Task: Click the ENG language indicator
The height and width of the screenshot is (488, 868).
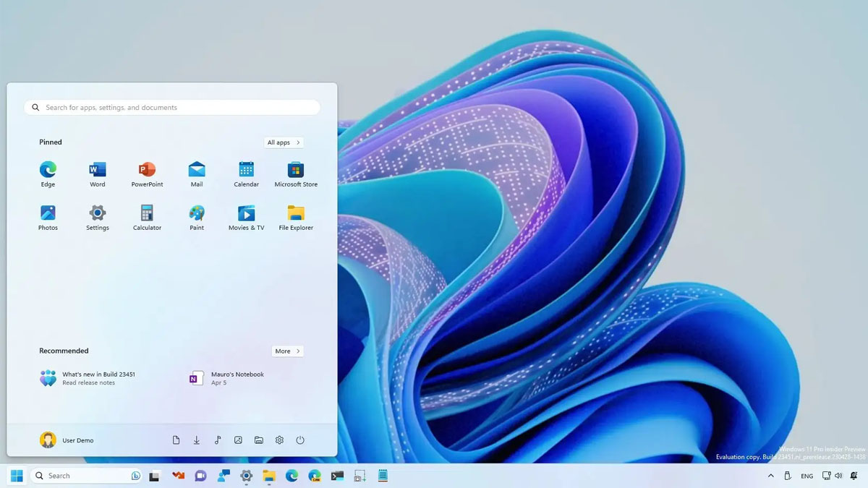Action: pos(807,476)
